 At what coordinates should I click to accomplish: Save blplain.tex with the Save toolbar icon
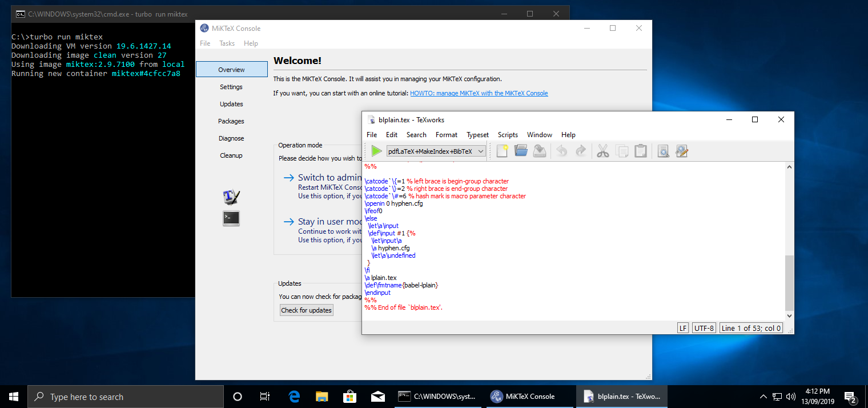[539, 151]
